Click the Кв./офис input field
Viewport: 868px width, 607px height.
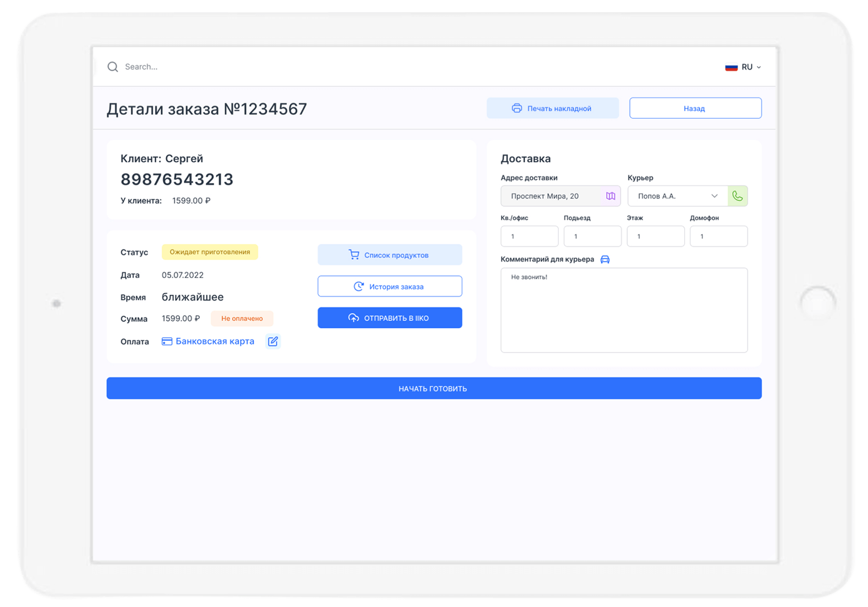[x=529, y=236]
